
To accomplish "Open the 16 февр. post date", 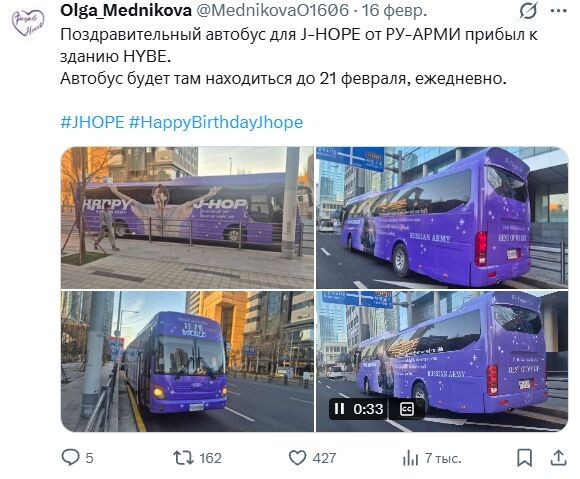I will [394, 11].
